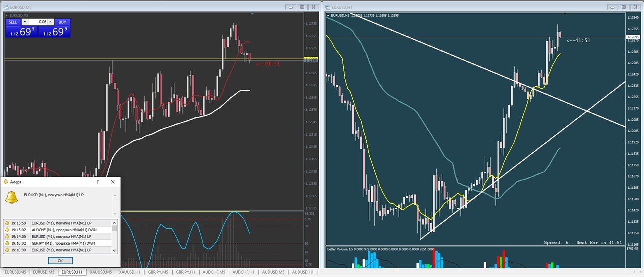This screenshot has width=644, height=277.
Task: Click the bell icon in the Алерт title bar
Action: (x=6, y=182)
